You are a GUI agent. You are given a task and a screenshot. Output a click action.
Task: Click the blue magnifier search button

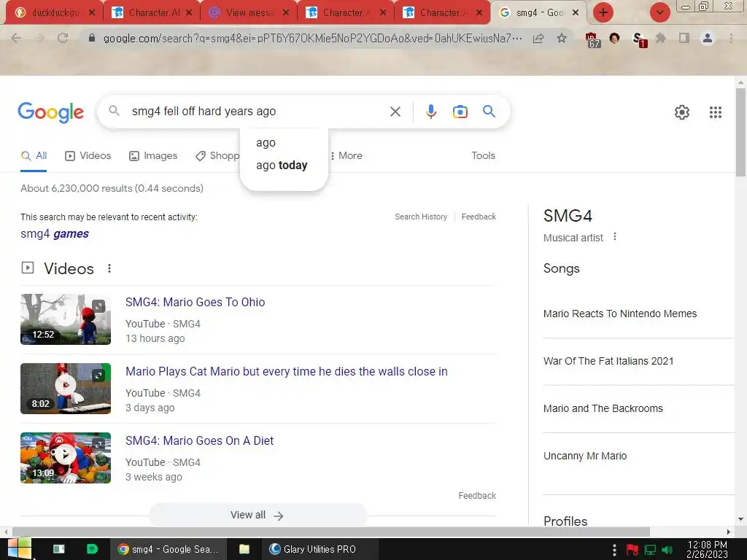(x=489, y=112)
